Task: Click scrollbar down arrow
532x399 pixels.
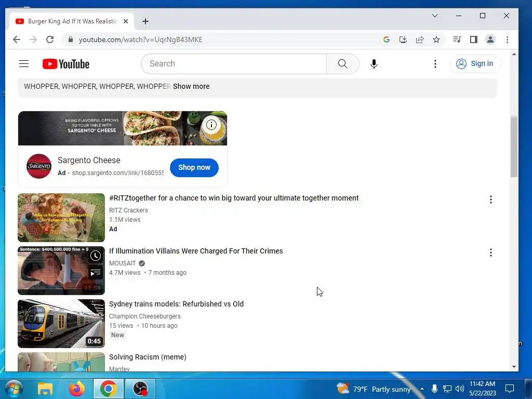Action: pos(514,367)
